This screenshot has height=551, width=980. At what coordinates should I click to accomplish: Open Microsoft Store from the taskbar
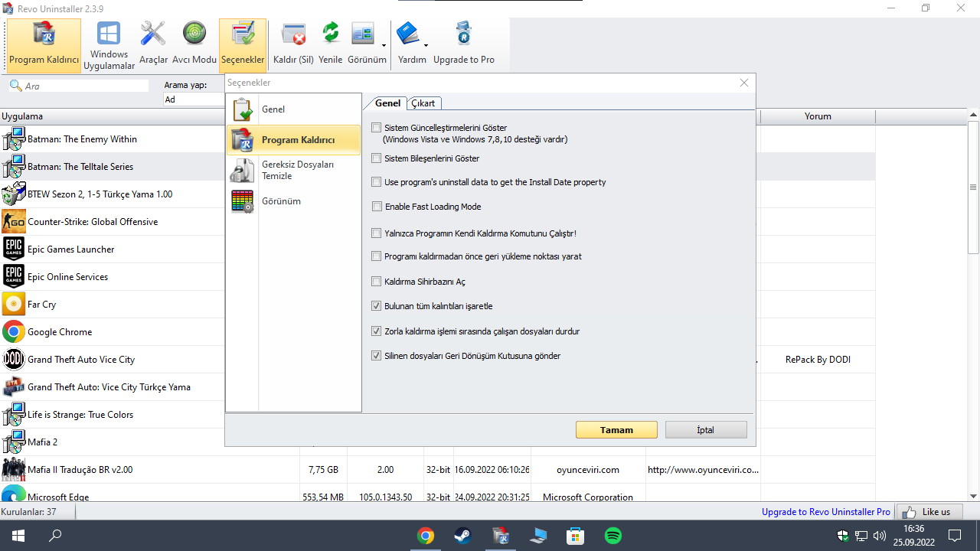point(576,536)
